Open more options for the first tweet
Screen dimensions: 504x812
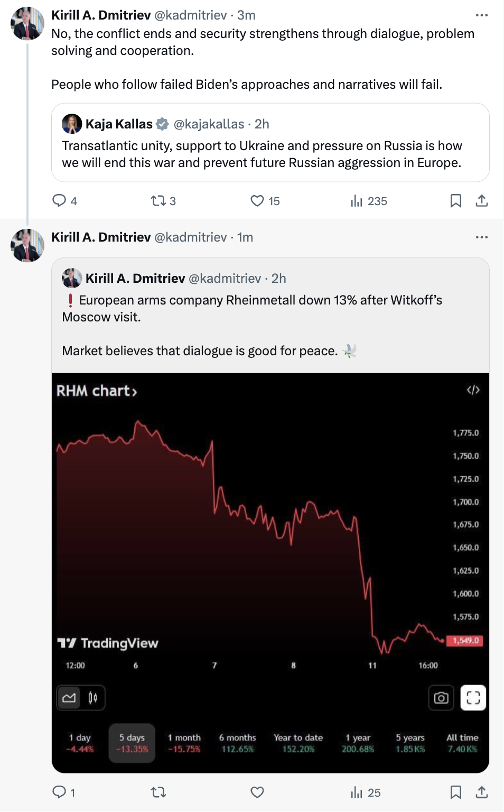(x=481, y=15)
